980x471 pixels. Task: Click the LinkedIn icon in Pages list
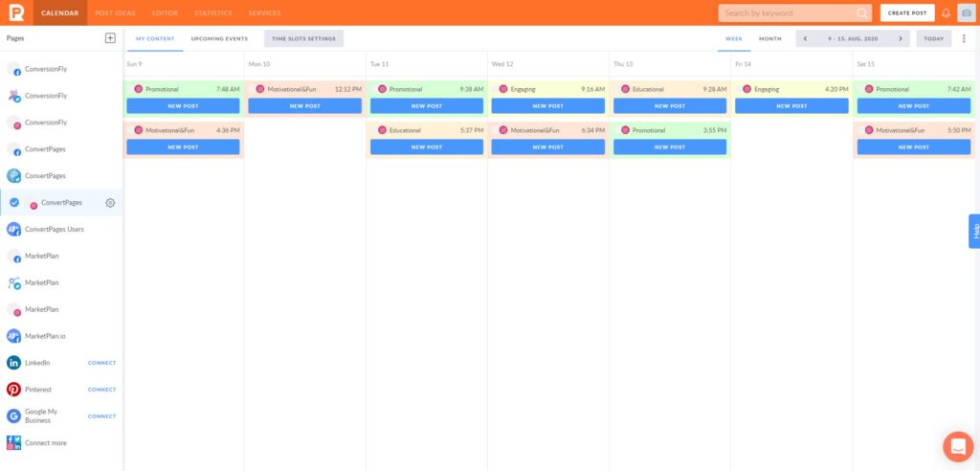point(13,363)
